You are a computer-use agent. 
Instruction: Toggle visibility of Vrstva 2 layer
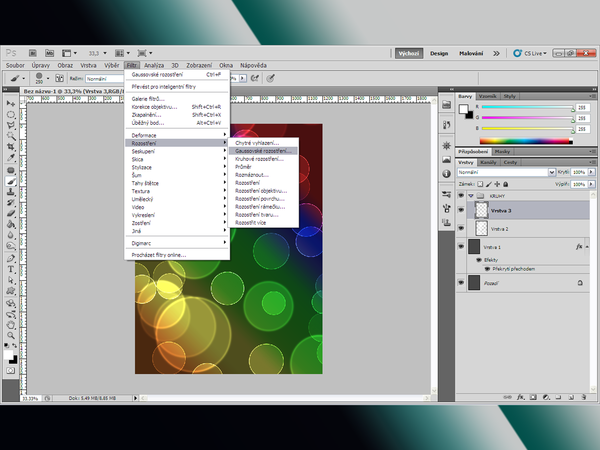coord(460,228)
